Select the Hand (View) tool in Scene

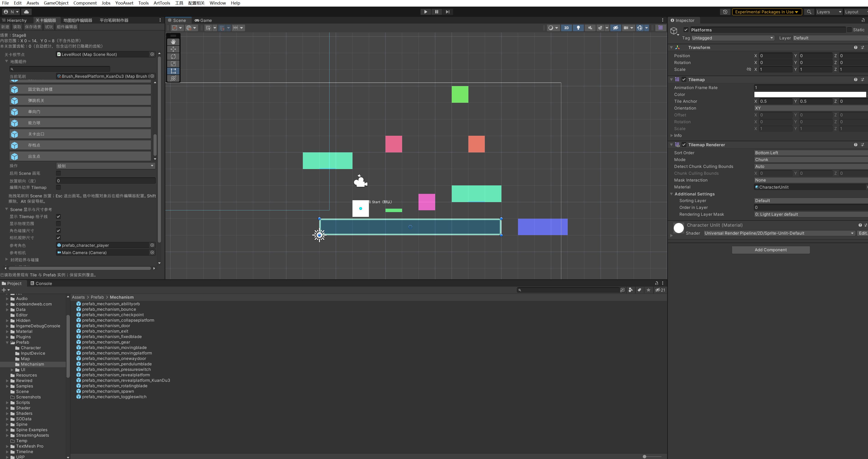pos(173,42)
